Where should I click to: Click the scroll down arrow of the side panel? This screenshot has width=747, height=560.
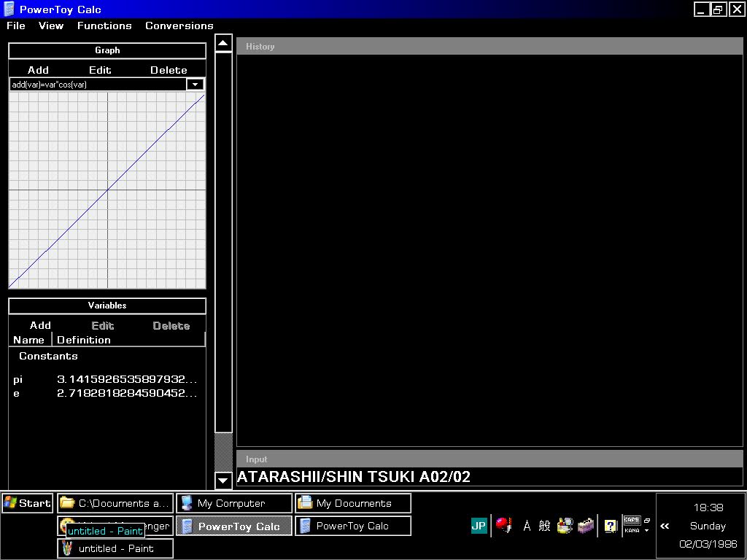click(223, 481)
